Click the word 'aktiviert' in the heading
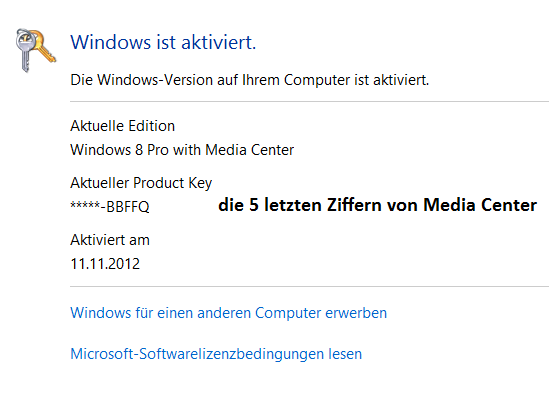 pyautogui.click(x=219, y=42)
